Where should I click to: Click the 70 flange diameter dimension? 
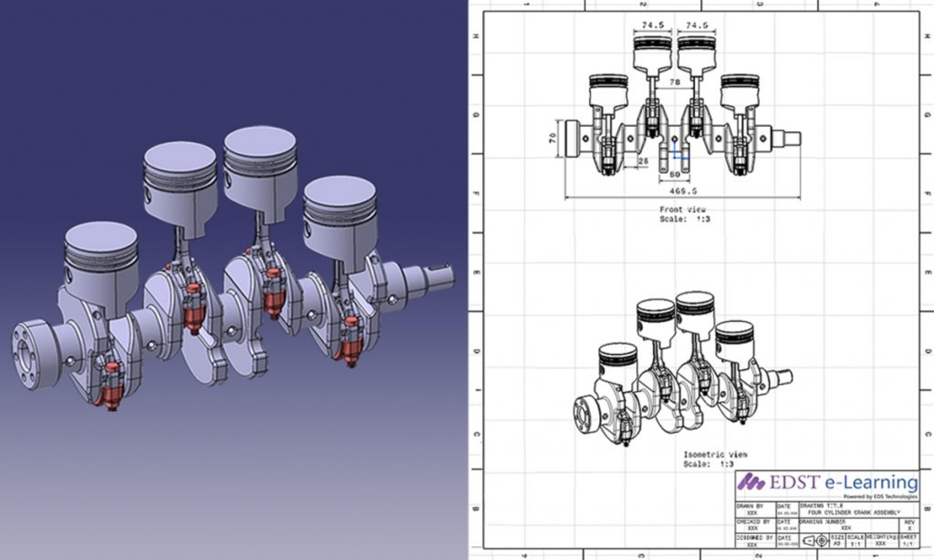[x=553, y=138]
